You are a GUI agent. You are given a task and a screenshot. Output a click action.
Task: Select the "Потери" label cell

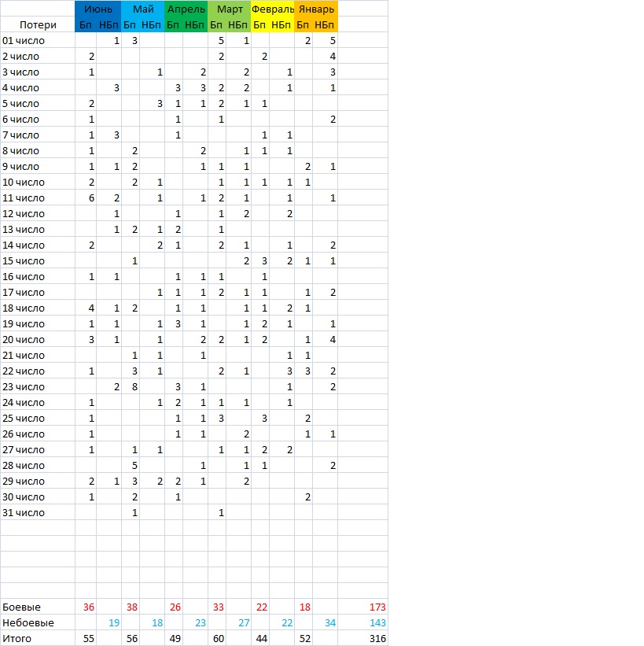point(38,25)
